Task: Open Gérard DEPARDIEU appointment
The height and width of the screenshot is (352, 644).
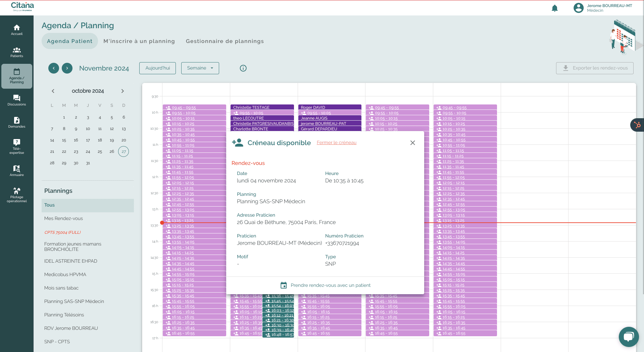Action: point(330,129)
